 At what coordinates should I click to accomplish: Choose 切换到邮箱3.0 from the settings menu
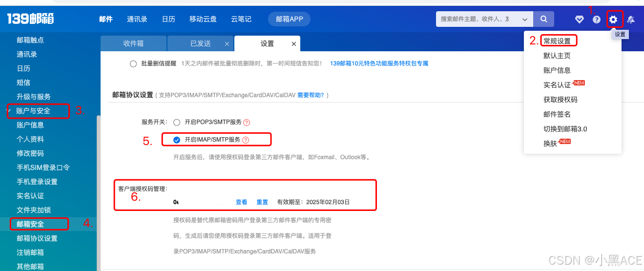(565, 129)
